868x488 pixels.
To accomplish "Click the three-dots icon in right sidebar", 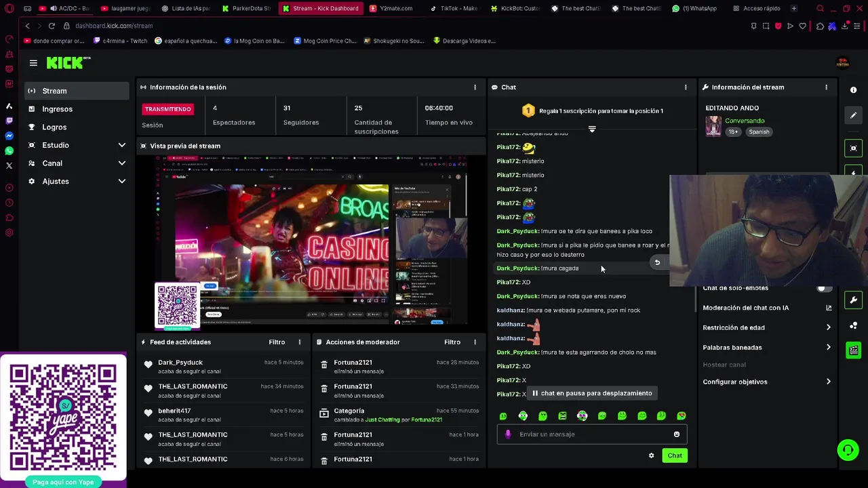I will pos(854,325).
